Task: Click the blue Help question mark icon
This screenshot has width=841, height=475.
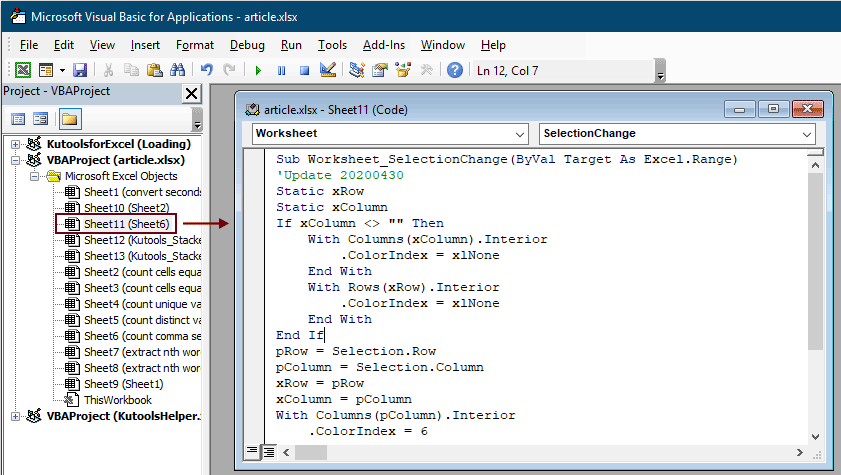Action: coord(455,70)
